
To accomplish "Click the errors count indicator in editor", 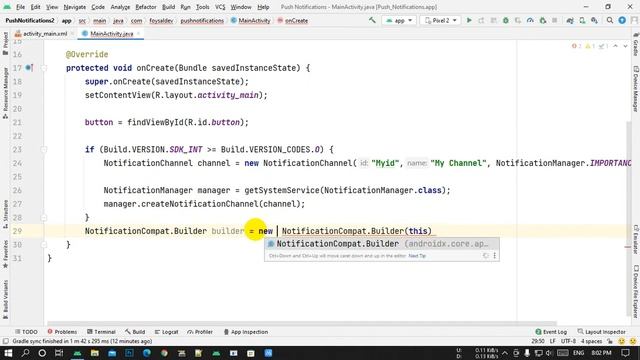I will (x=576, y=46).
